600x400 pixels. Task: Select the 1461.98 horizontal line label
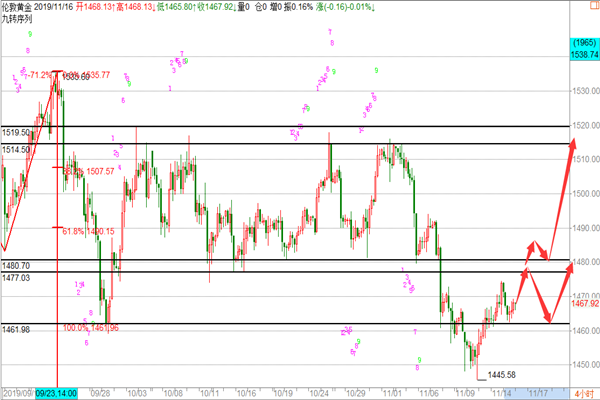pos(16,330)
